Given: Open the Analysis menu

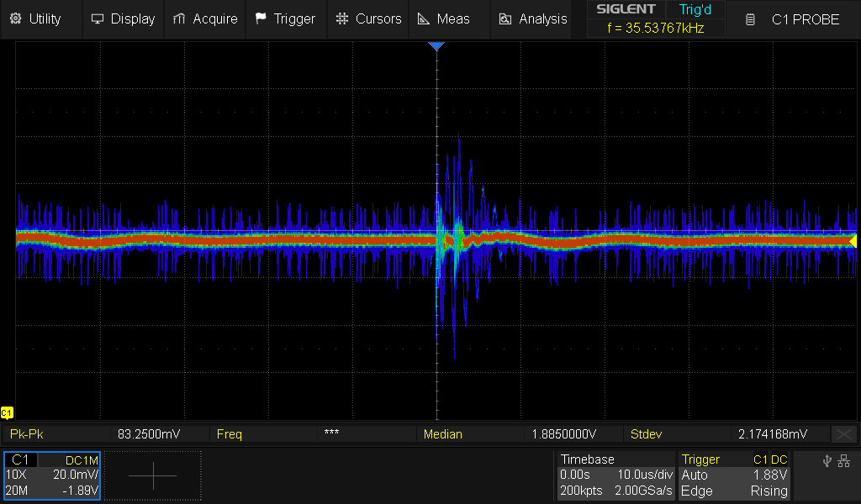Looking at the screenshot, I should pos(533,18).
